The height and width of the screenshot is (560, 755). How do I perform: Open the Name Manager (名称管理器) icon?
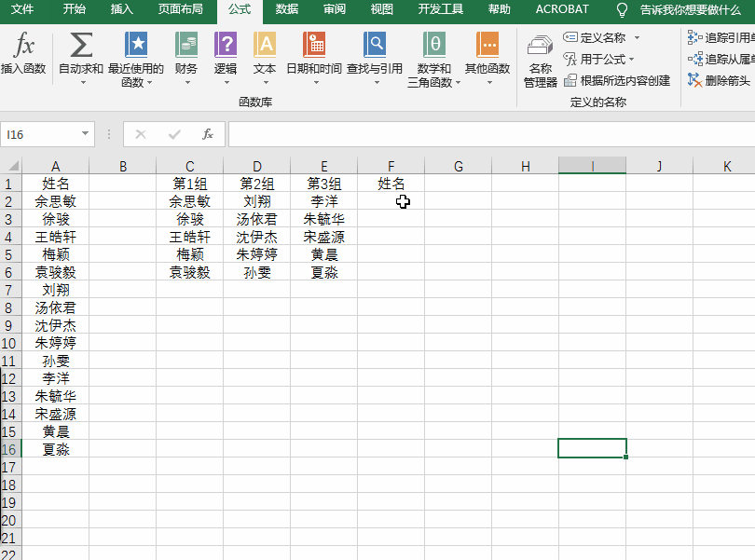(540, 46)
